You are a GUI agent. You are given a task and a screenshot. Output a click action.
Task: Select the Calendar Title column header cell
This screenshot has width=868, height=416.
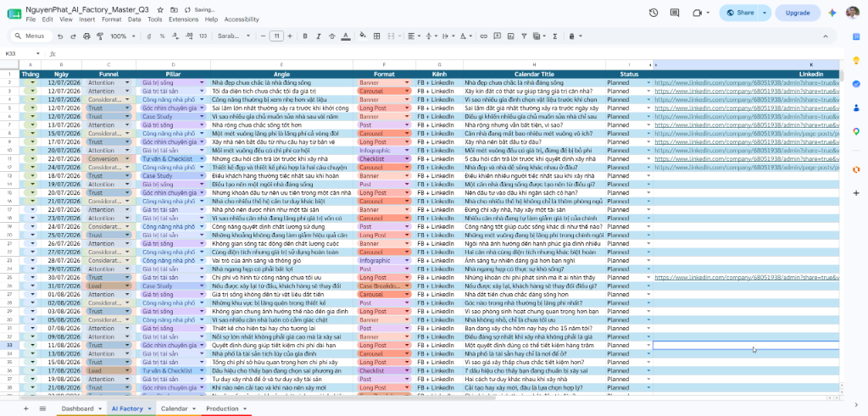point(534,74)
